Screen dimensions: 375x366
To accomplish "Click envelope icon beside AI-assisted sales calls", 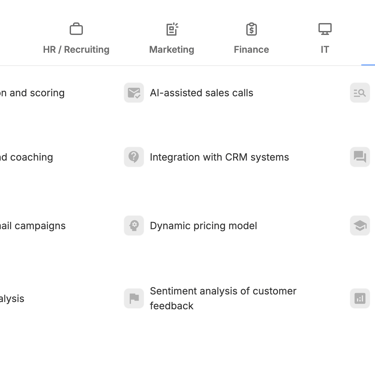I will [134, 93].
